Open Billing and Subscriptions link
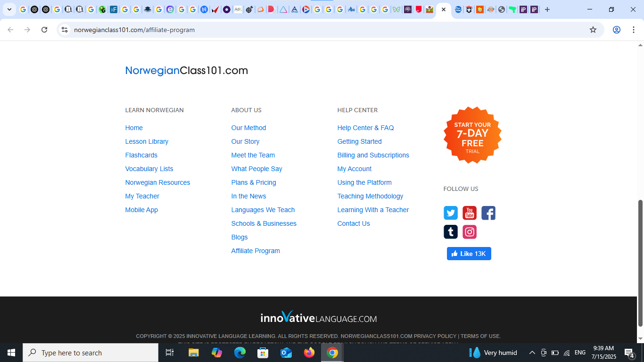 [373, 155]
